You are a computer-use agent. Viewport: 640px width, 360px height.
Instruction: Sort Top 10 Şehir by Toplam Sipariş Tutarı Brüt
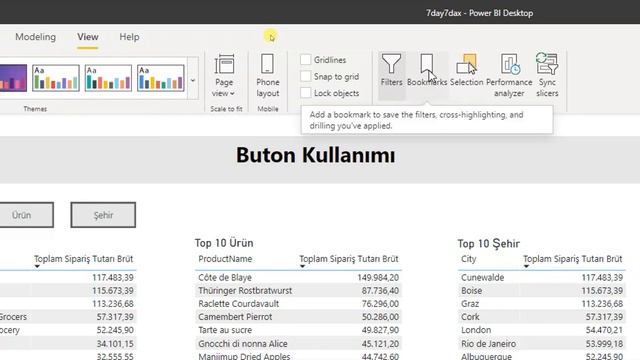coord(573,259)
